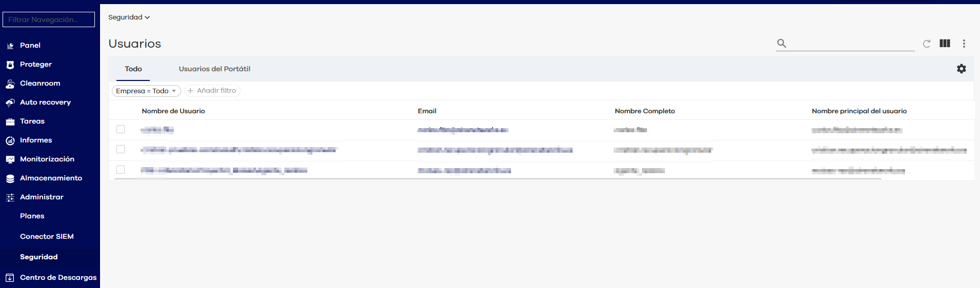Click the Añadir filtro button
Image resolution: width=980 pixels, height=288 pixels.
(212, 91)
